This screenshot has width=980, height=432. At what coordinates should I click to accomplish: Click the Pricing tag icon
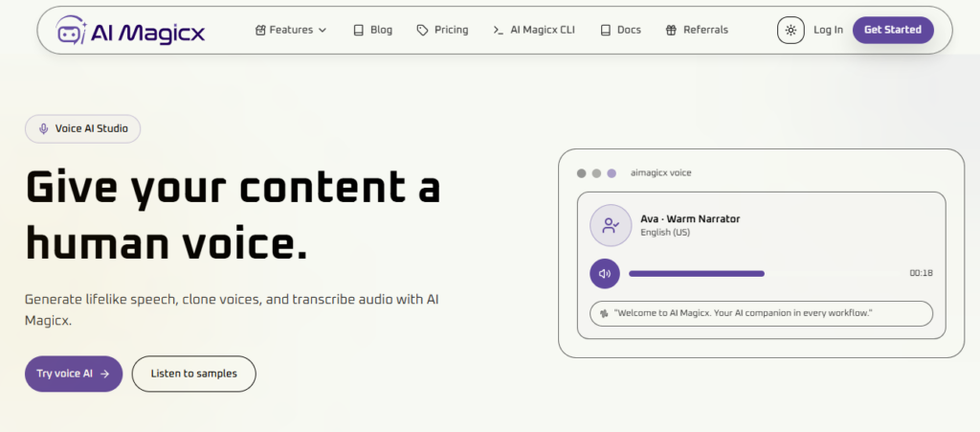coord(422,30)
